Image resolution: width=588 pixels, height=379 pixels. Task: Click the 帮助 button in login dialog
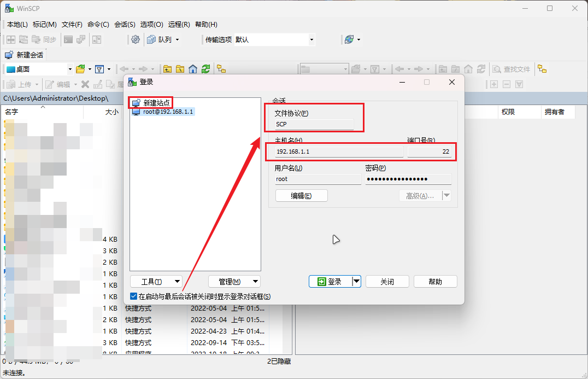click(x=436, y=282)
